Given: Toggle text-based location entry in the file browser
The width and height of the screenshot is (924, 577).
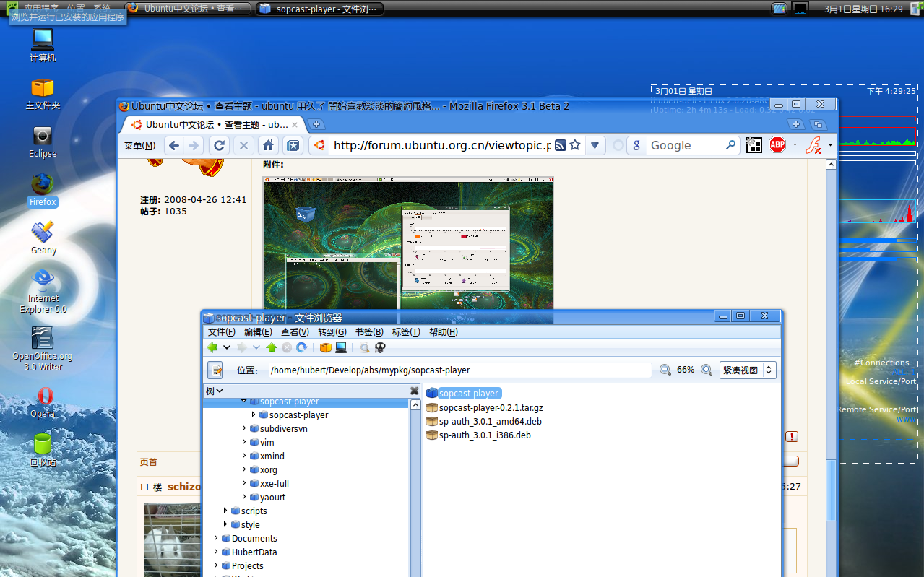Looking at the screenshot, I should [x=215, y=370].
